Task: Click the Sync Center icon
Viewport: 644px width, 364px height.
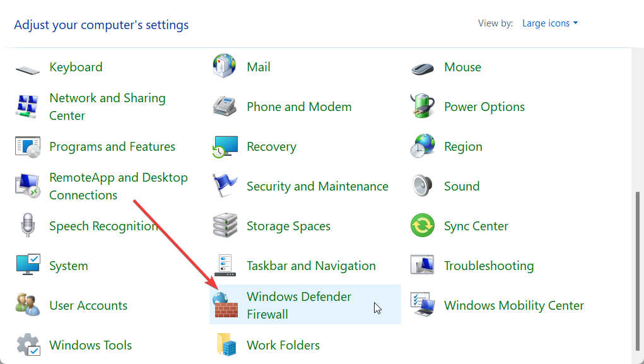Action: point(476,226)
